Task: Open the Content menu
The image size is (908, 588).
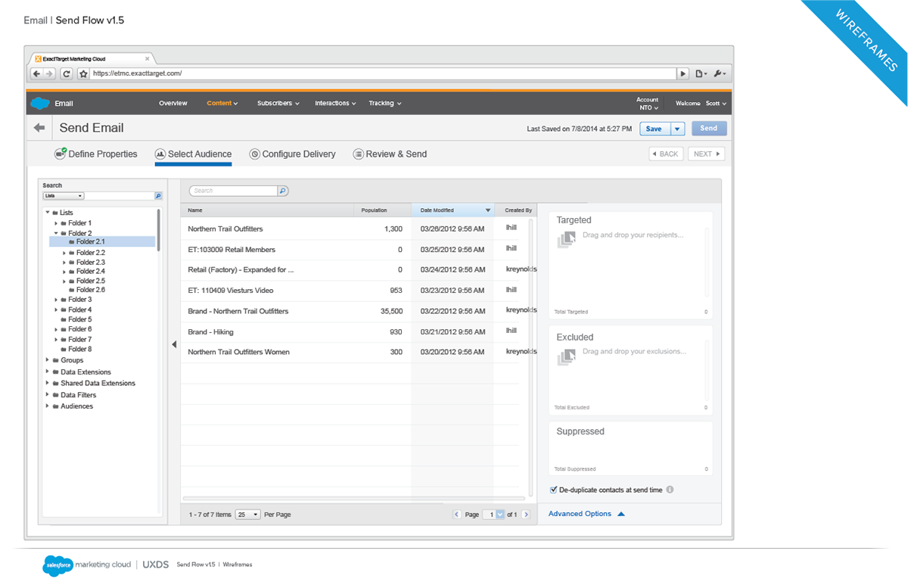Action: (222, 104)
